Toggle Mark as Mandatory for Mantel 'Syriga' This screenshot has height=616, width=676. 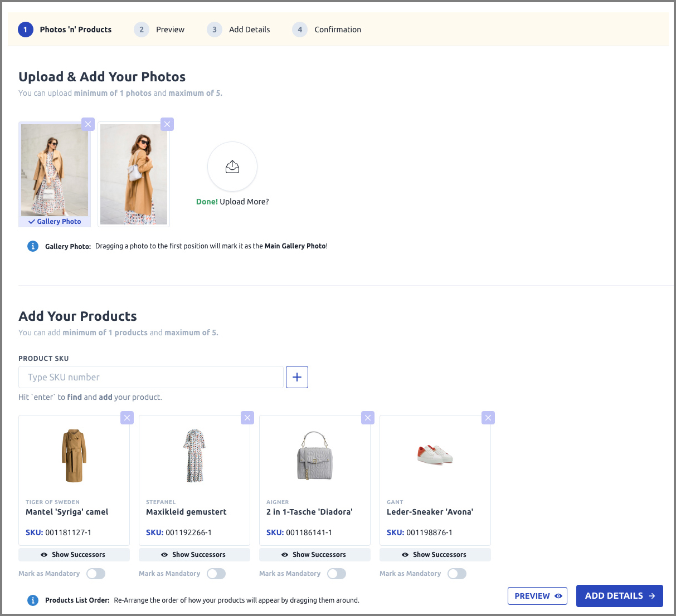click(x=96, y=574)
